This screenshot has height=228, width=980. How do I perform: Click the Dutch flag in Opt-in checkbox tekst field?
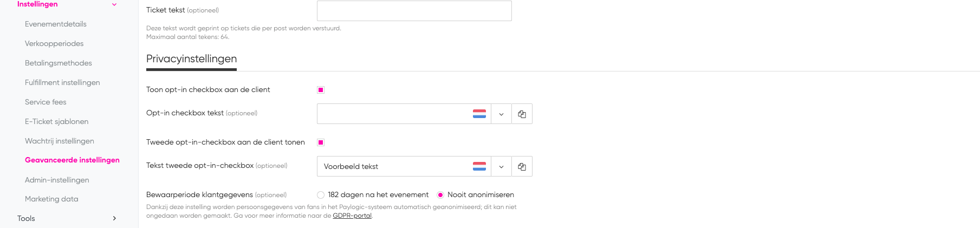coord(479,114)
